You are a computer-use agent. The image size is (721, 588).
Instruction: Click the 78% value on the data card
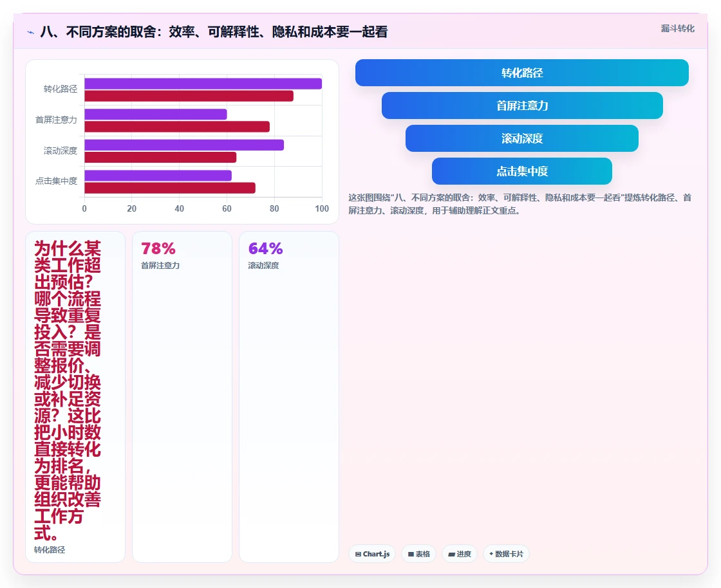click(158, 248)
